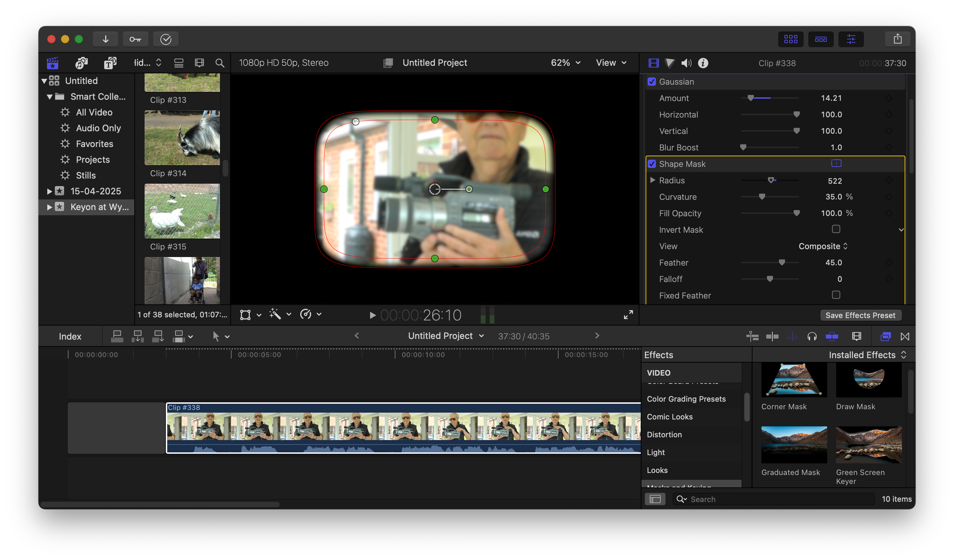Click the Share export icon
Image resolution: width=954 pixels, height=560 pixels.
click(x=897, y=39)
